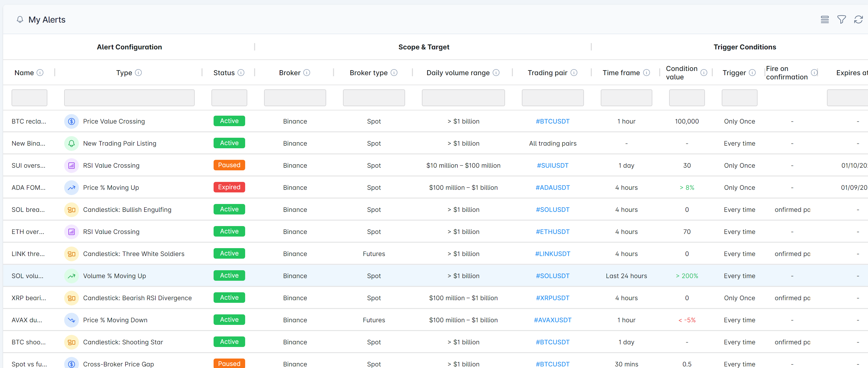868x368 pixels.
Task: Click the New Trading Pair Listing bell icon
Action: coord(72,144)
